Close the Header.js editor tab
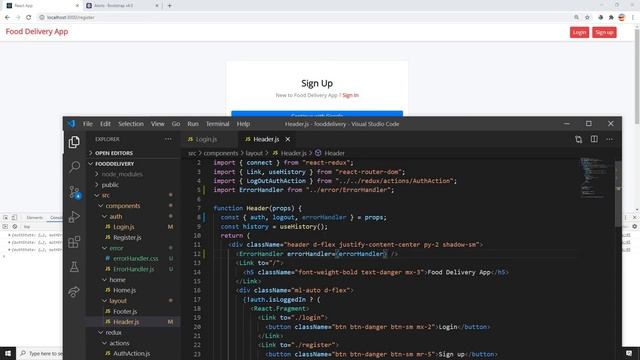 pos(288,139)
